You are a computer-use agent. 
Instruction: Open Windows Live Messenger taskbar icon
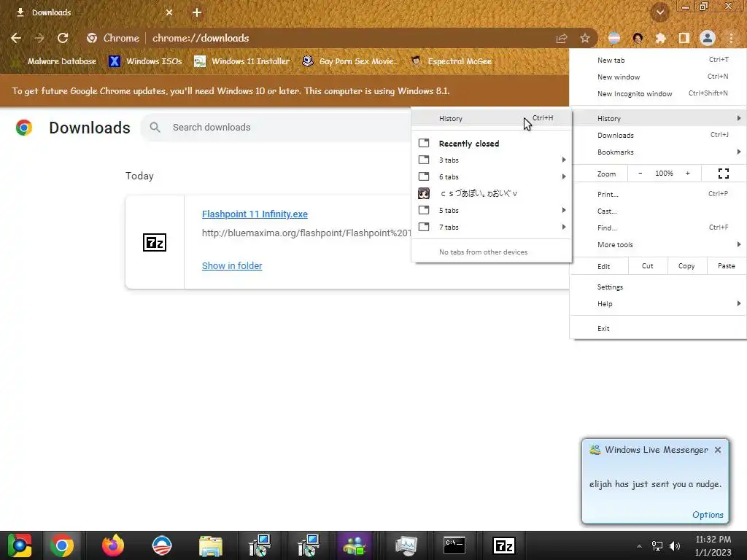pyautogui.click(x=355, y=545)
